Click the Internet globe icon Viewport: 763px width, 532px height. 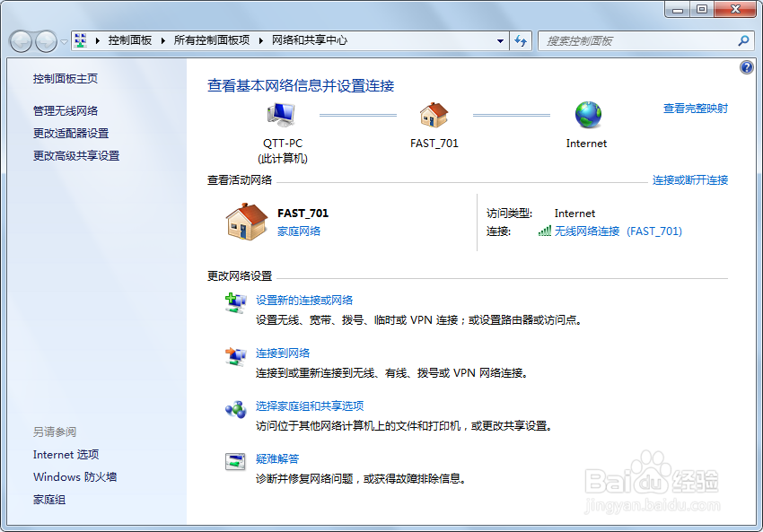586,115
